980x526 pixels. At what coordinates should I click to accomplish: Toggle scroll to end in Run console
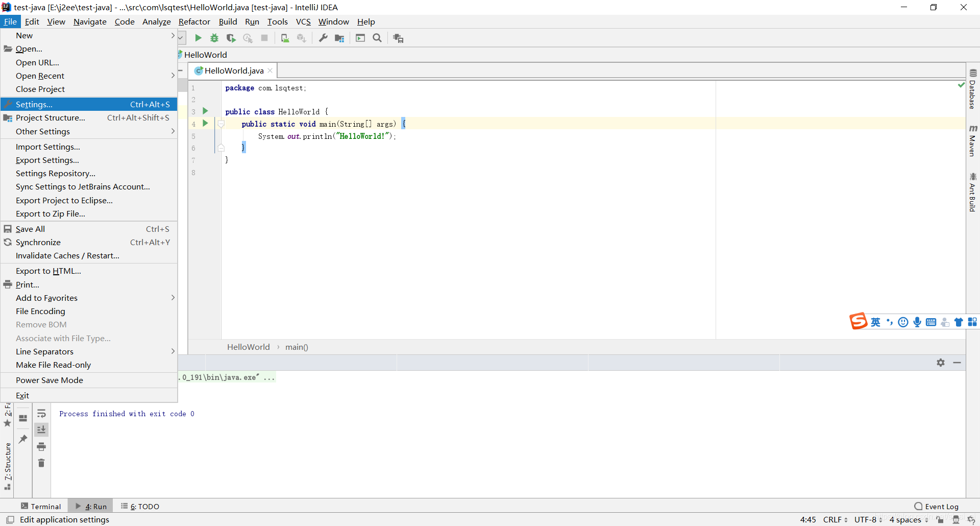(x=41, y=429)
